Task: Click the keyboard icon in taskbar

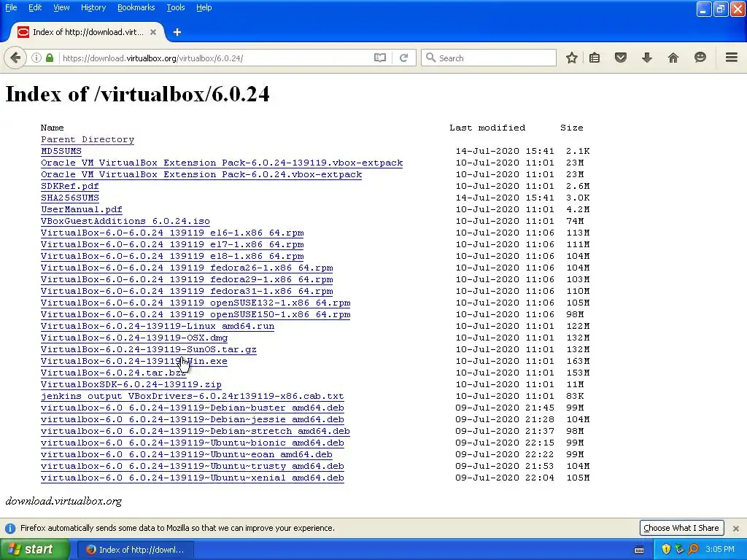Action: (x=639, y=550)
